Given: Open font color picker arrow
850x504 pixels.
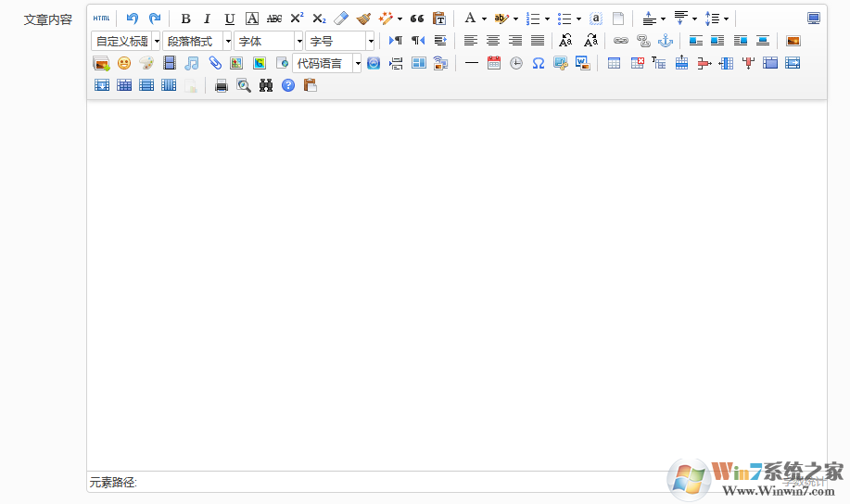Looking at the screenshot, I should coord(484,19).
